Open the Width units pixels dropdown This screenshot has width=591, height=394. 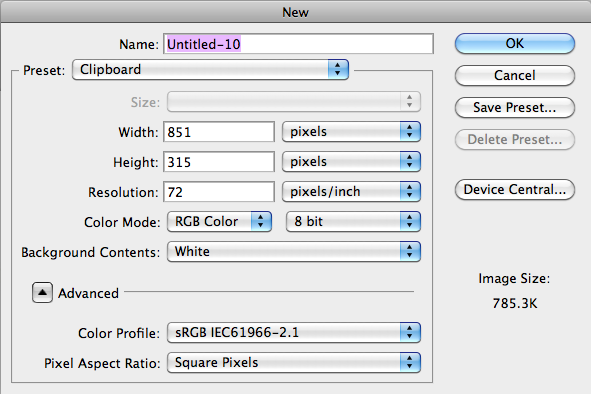pos(351,132)
